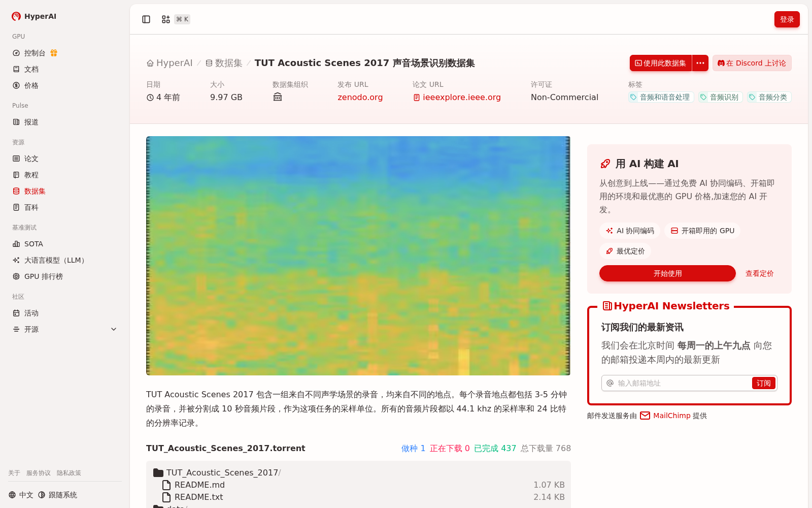Click the 最优定价 chip
Image resolution: width=812 pixels, height=508 pixels.
(625, 251)
